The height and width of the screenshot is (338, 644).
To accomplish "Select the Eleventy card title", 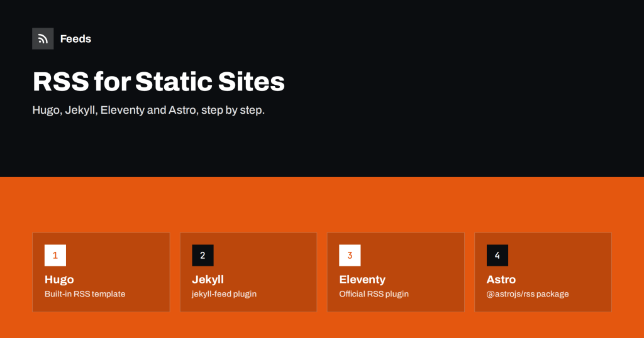I will [x=362, y=280].
